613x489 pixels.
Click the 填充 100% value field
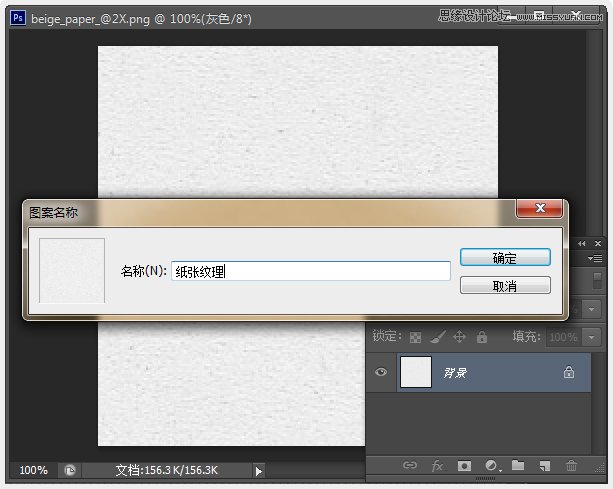pos(563,337)
